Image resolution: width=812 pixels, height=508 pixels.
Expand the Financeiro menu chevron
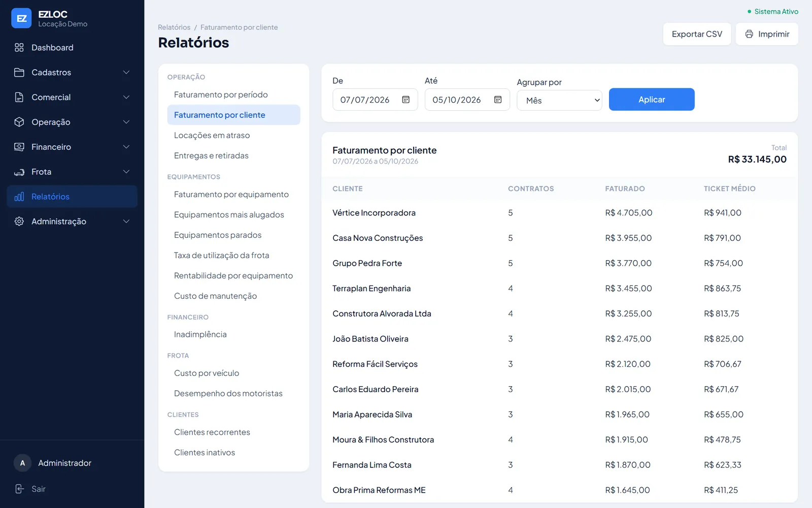point(126,147)
